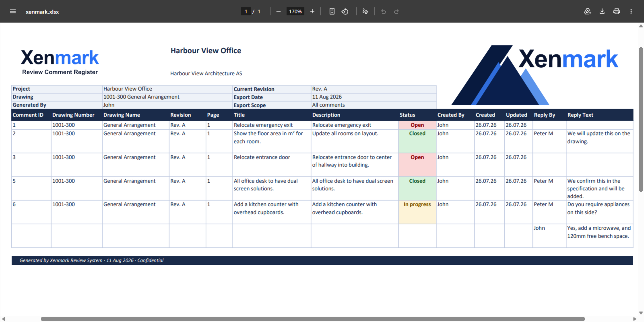Click the Confidential footer text
The height and width of the screenshot is (322, 644).
(150, 260)
